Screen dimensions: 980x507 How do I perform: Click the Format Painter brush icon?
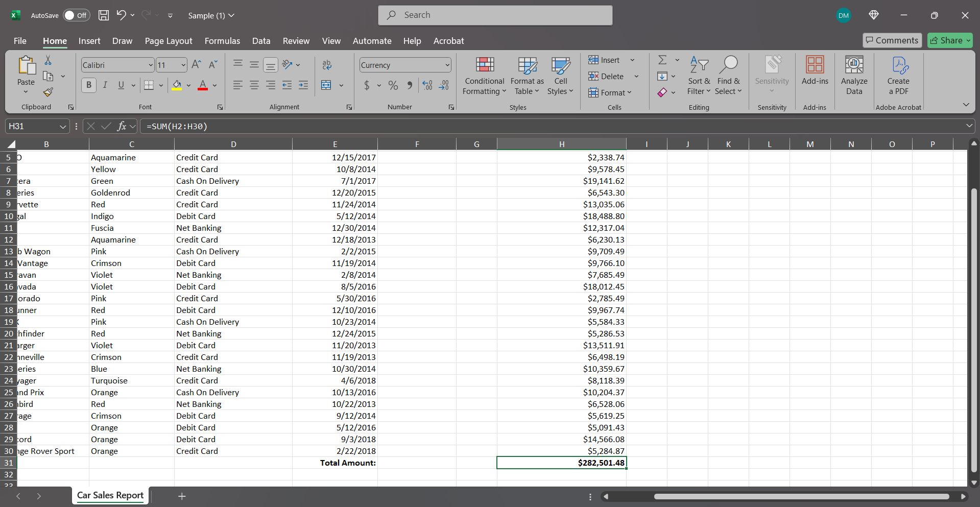(48, 92)
